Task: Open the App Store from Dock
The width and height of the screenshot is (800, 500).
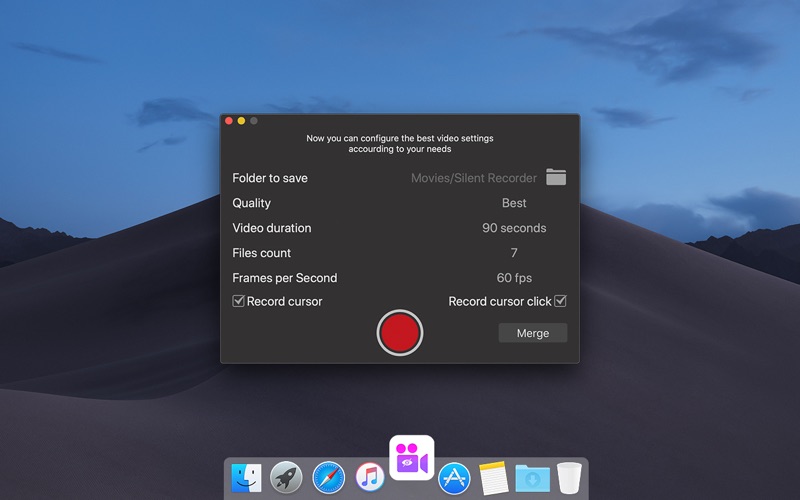Action: click(454, 478)
